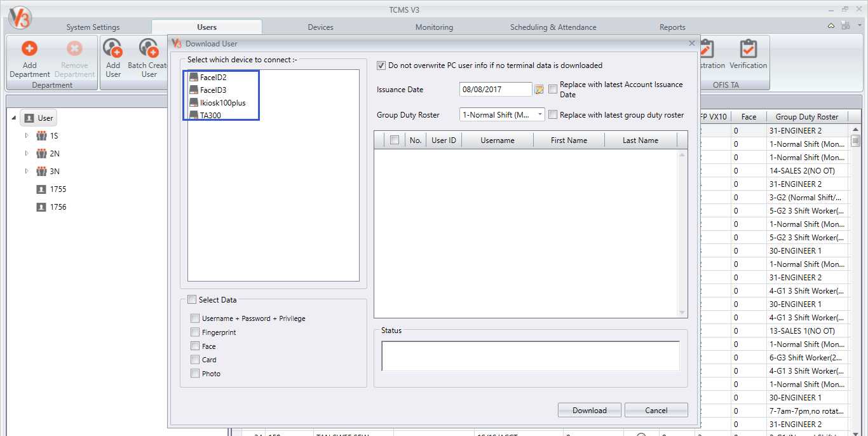Open the Monitoring tab
This screenshot has width=868, height=436.
click(x=434, y=27)
